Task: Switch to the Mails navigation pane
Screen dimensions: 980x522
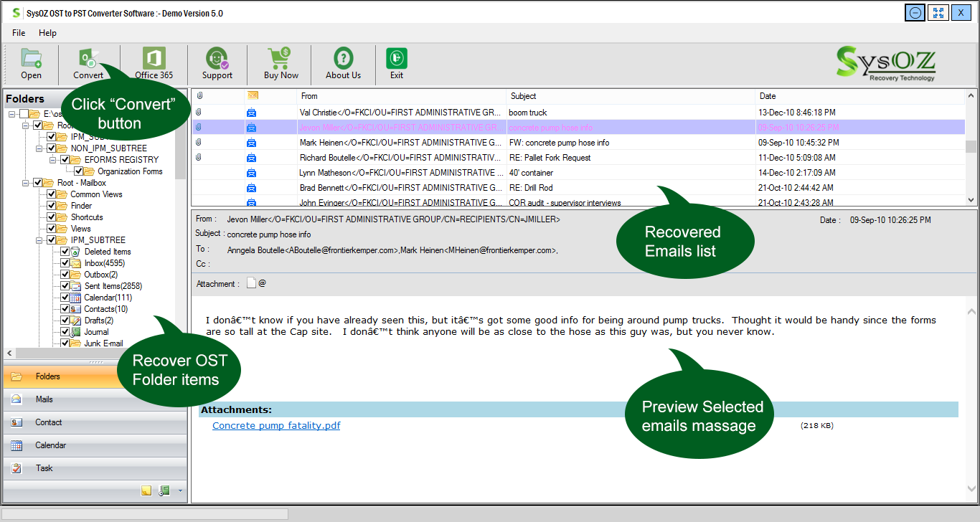Action: click(x=44, y=399)
